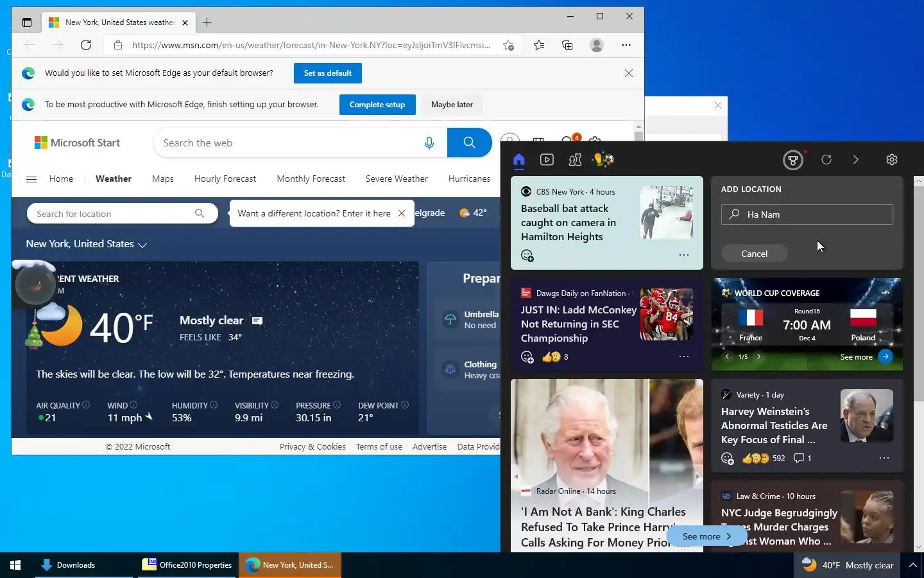Switch to Office2010 Properties taskbar window
This screenshot has height=578, width=924.
187,565
